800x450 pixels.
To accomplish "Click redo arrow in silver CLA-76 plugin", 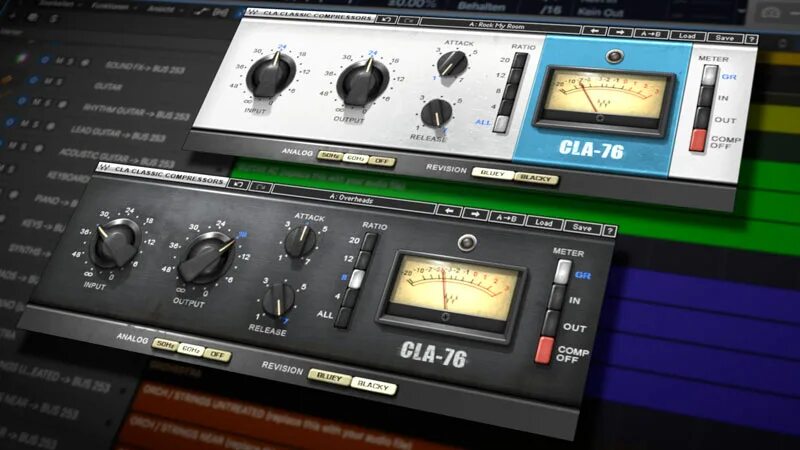I will pos(408,21).
